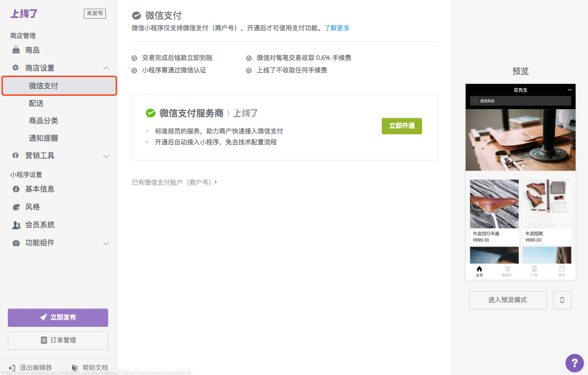The image size is (588, 375).
Task: Click the text 交易完成后钱款立即到账
Action: [x=177, y=58]
